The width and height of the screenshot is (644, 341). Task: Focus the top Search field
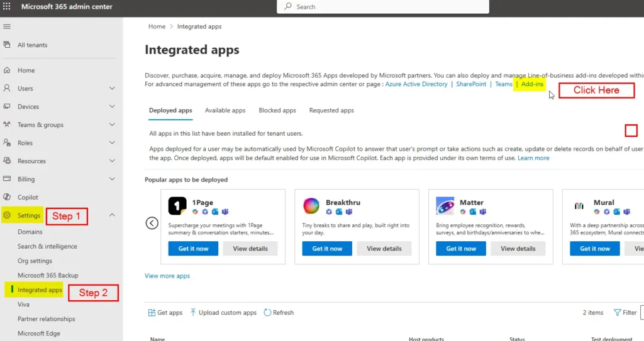pos(383,6)
